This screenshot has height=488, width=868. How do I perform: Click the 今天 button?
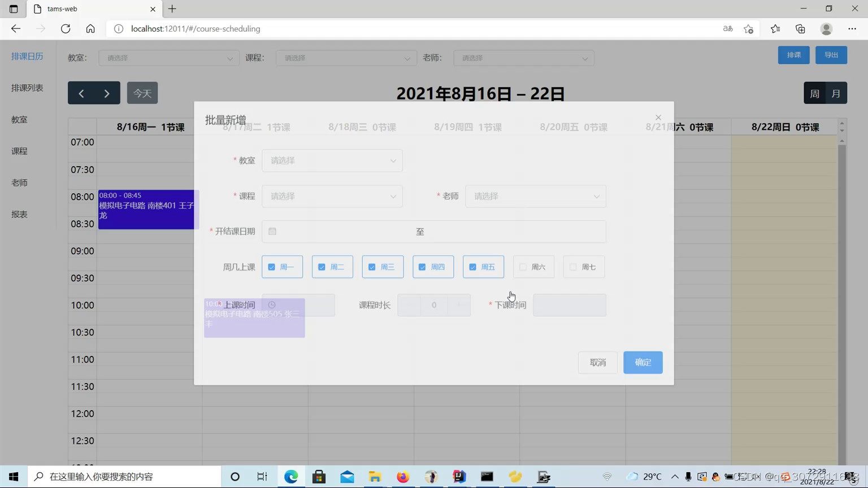tap(142, 93)
